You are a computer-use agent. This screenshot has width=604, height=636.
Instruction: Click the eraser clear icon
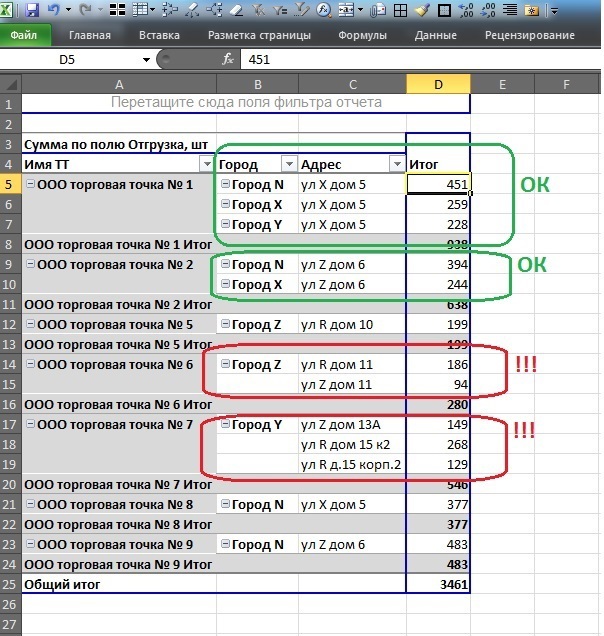(236, 10)
